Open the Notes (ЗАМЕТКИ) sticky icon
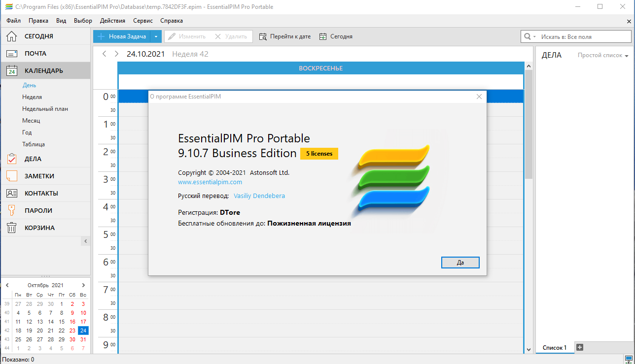Image resolution: width=635 pixels, height=364 pixels. point(12,176)
